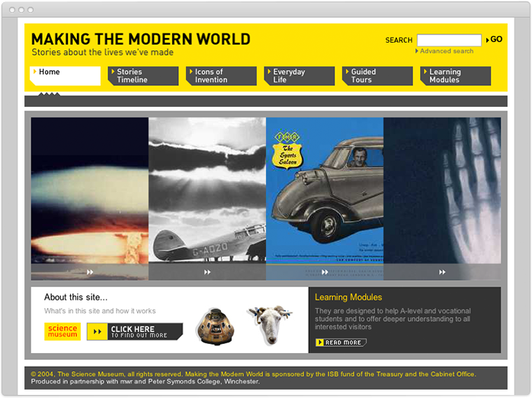Click the Making the Modern World title
Screen dimensions: 532x398
click(x=141, y=39)
